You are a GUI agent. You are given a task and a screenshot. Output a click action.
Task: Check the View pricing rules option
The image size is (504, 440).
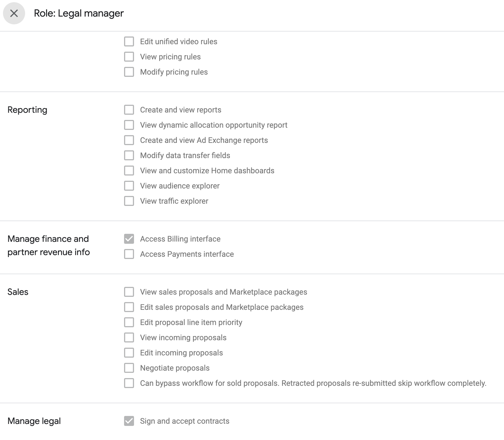coord(129,57)
